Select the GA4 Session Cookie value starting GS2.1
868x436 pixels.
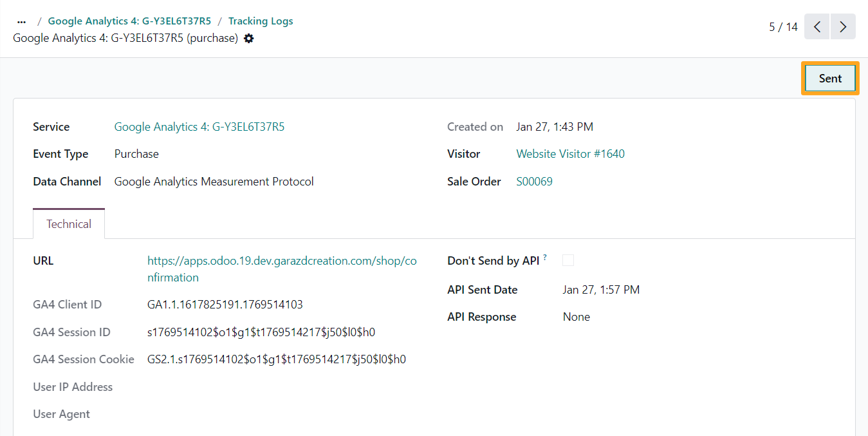(277, 359)
